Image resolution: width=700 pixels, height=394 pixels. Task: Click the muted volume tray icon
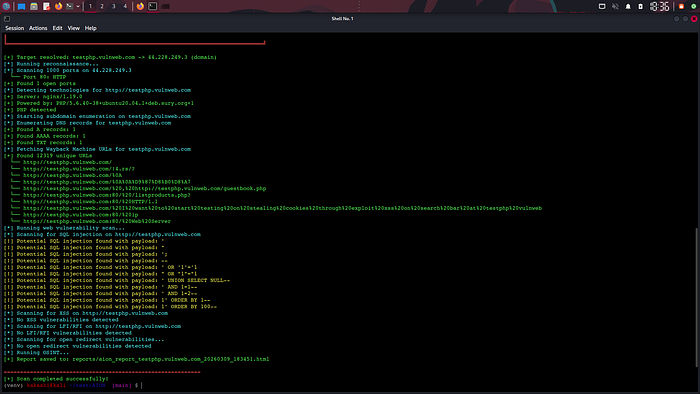pos(615,6)
